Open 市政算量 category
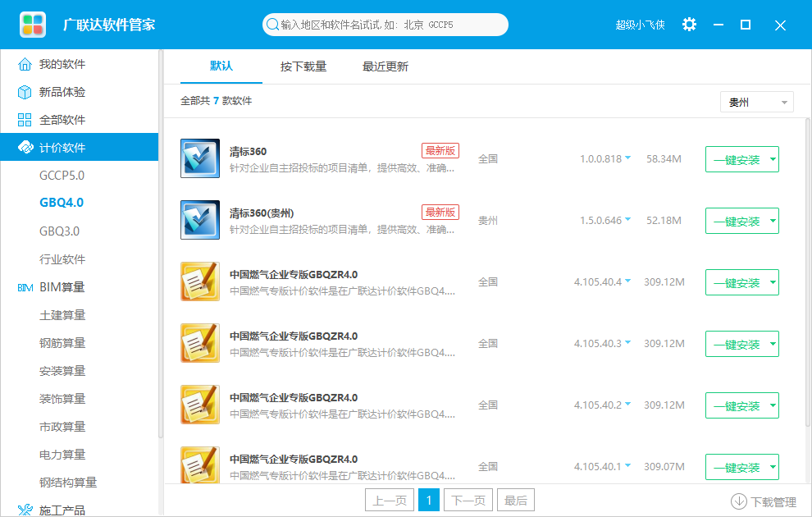 point(62,427)
